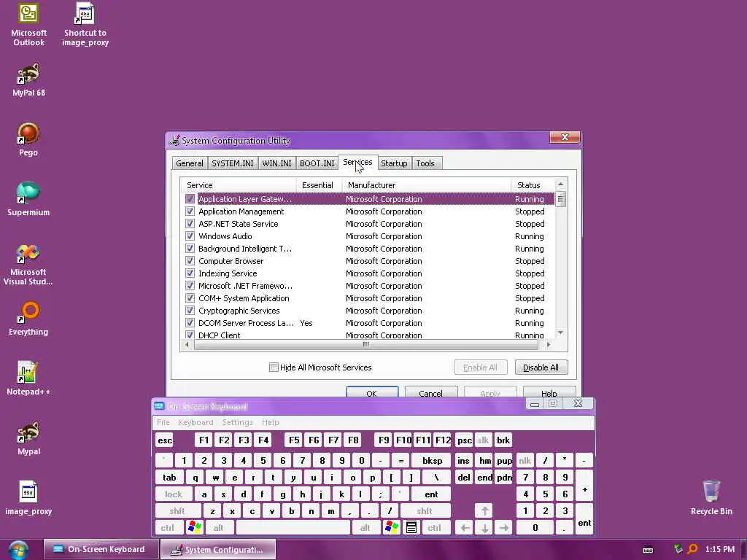Uncheck Application Management service checkbox

pyautogui.click(x=190, y=211)
